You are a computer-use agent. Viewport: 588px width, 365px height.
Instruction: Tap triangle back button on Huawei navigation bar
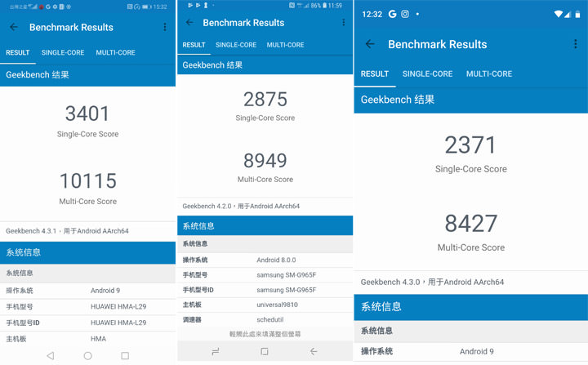click(51, 355)
